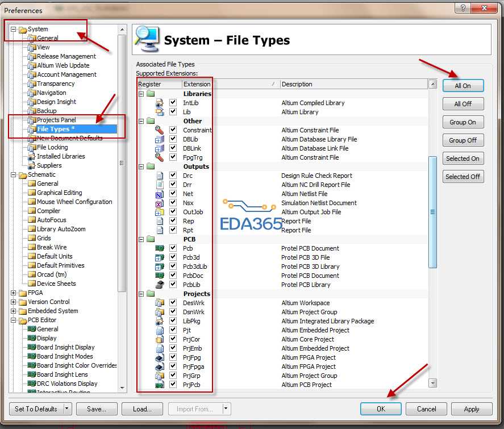Sort by the Extension column header
This screenshot has height=429, width=504.
(x=230, y=84)
